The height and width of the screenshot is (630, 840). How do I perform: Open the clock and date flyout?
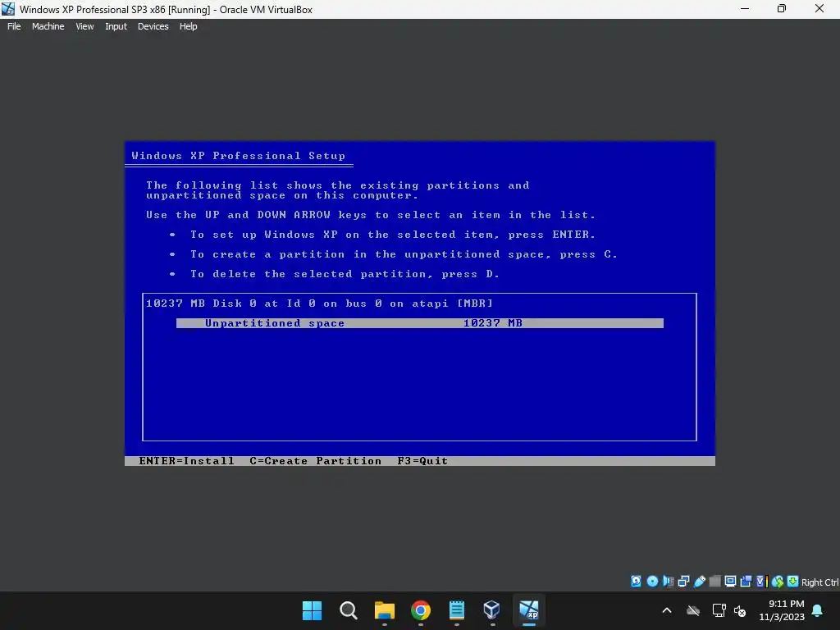tap(782, 610)
